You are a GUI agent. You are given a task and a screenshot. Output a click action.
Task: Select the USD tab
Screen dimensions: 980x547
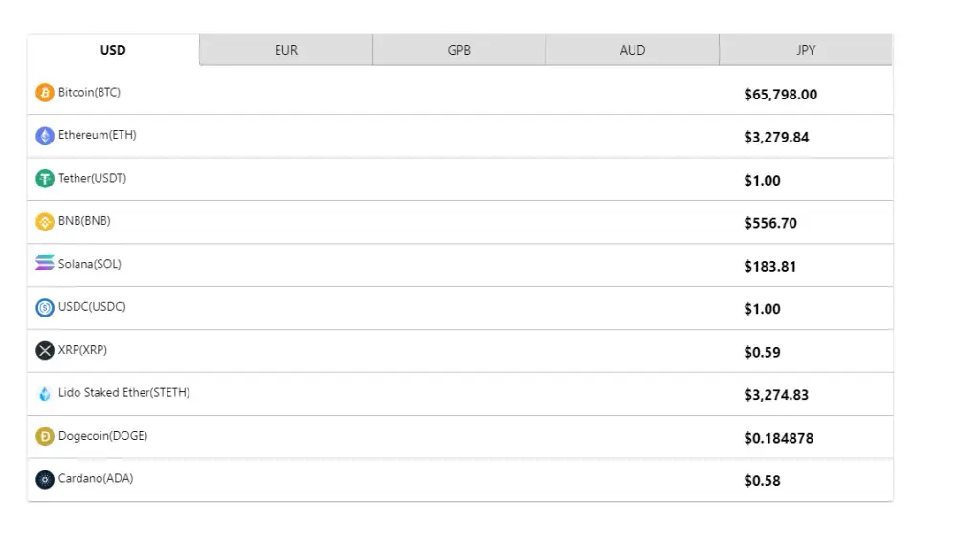113,50
